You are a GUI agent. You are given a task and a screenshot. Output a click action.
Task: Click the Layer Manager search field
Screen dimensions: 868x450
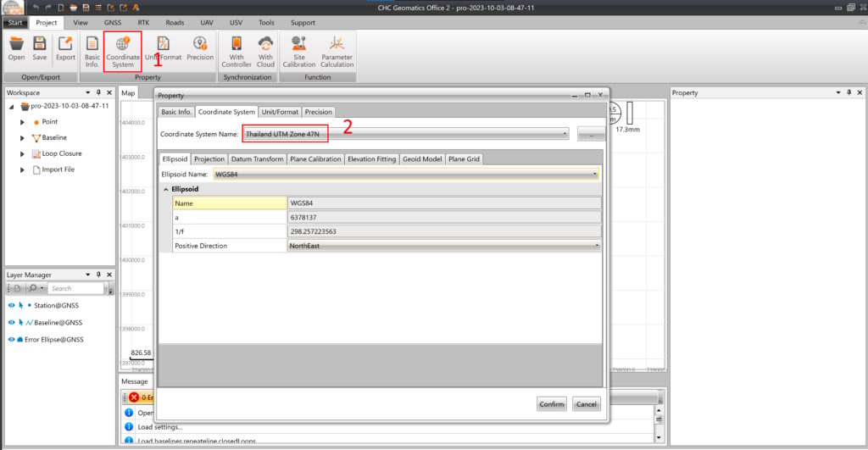(x=75, y=289)
